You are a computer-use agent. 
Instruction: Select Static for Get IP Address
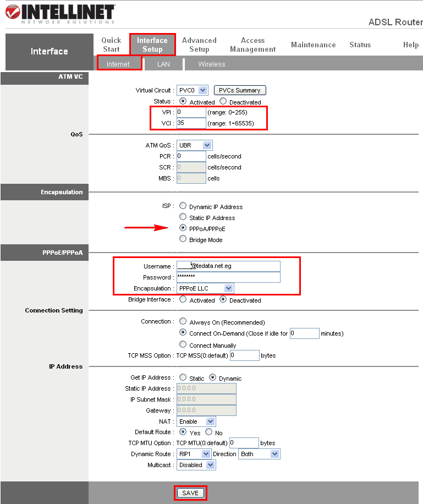183,377
